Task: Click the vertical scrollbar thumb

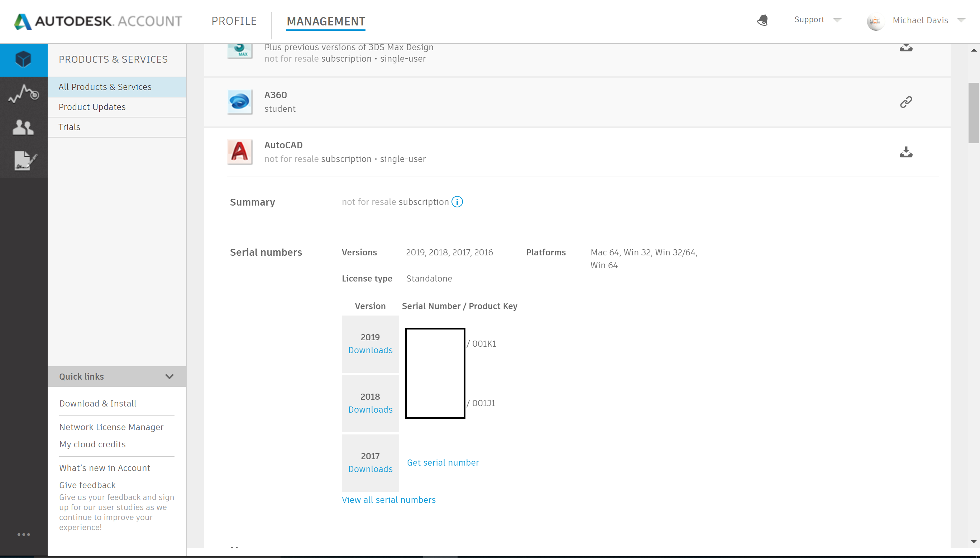Action: pyautogui.click(x=974, y=113)
